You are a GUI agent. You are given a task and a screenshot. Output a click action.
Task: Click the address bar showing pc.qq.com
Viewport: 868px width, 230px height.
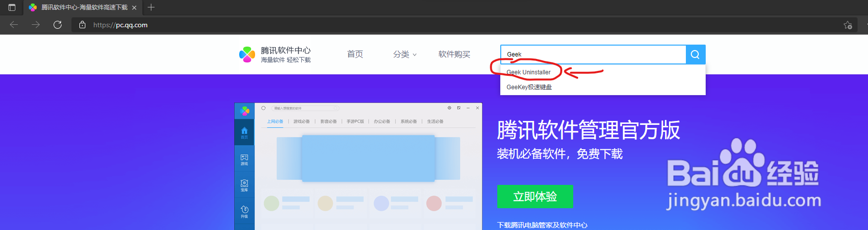coord(464,25)
